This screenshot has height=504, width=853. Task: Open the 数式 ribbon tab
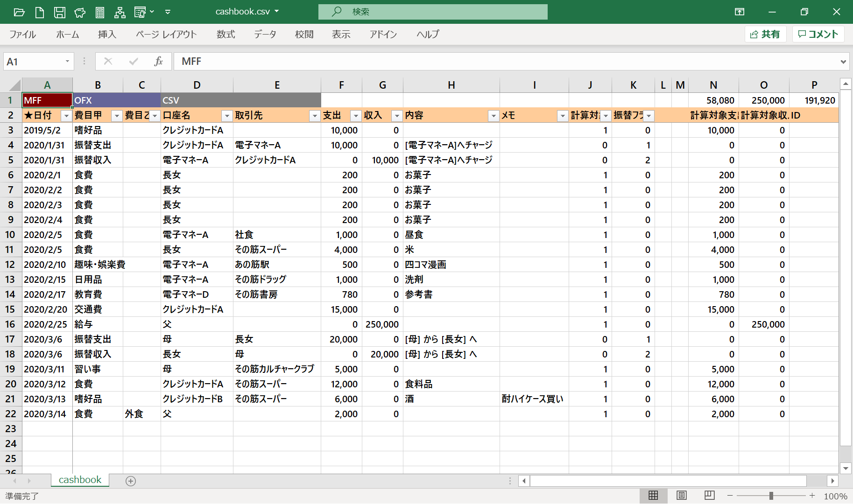point(226,34)
